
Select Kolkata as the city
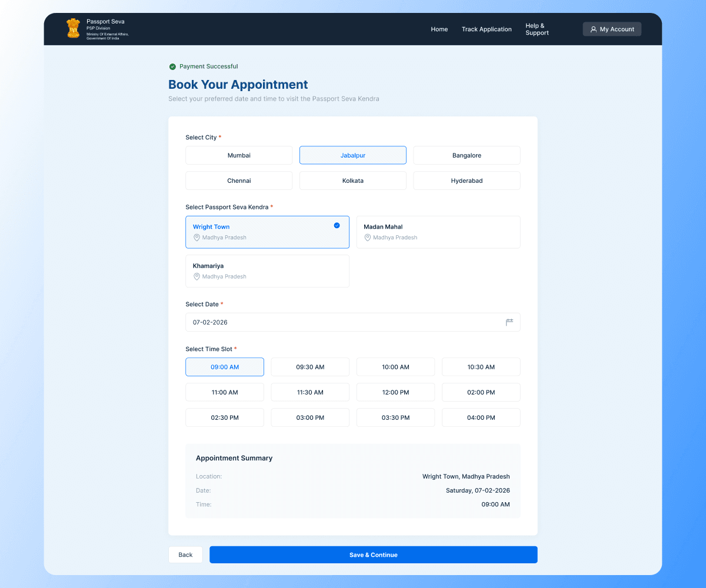[x=353, y=181]
